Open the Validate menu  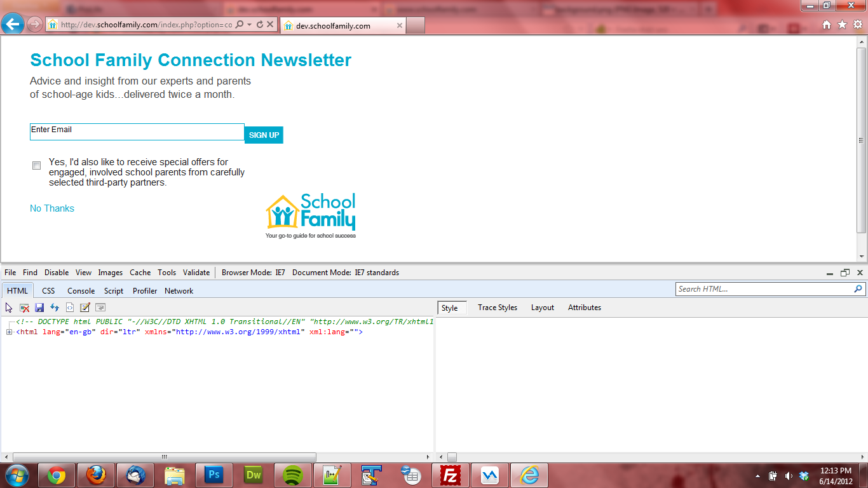(x=196, y=273)
